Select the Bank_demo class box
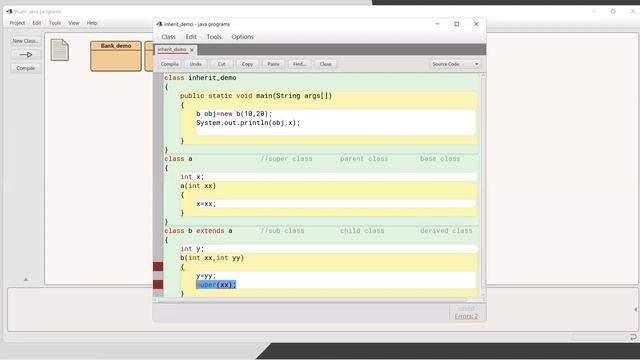 116,56
